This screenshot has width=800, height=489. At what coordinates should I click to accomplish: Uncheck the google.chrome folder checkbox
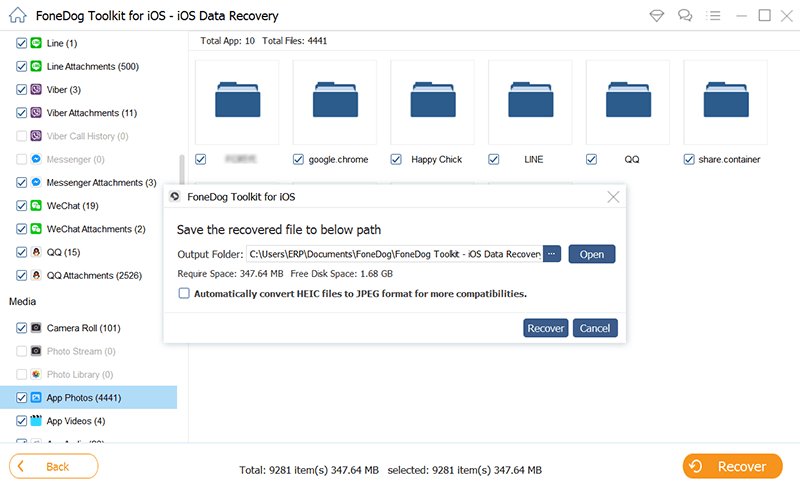coord(298,159)
